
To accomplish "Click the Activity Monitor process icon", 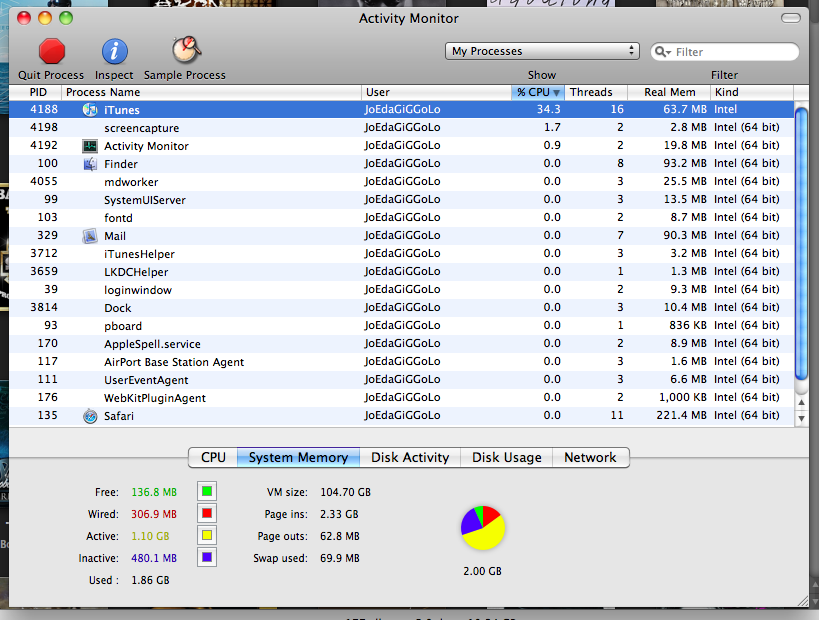I will point(90,146).
